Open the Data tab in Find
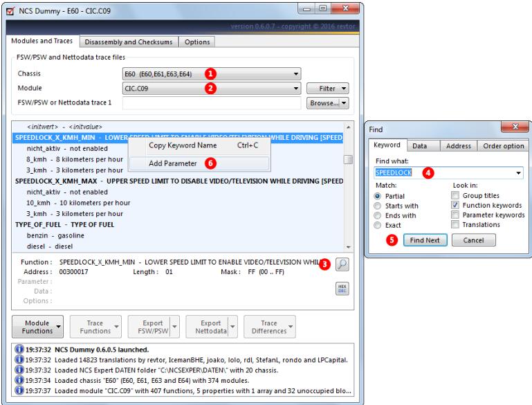Screen dimensions: 532x405 pos(419,146)
